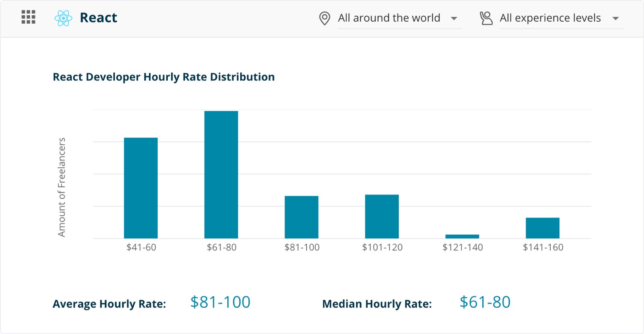Click the React title text
This screenshot has width=644, height=334.
click(x=98, y=18)
